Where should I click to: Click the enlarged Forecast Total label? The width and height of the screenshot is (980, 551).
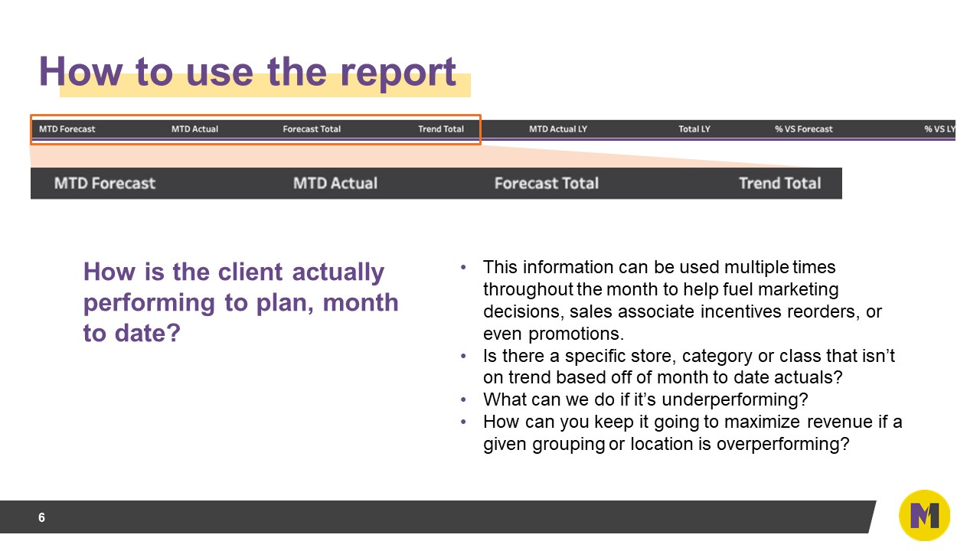[547, 183]
